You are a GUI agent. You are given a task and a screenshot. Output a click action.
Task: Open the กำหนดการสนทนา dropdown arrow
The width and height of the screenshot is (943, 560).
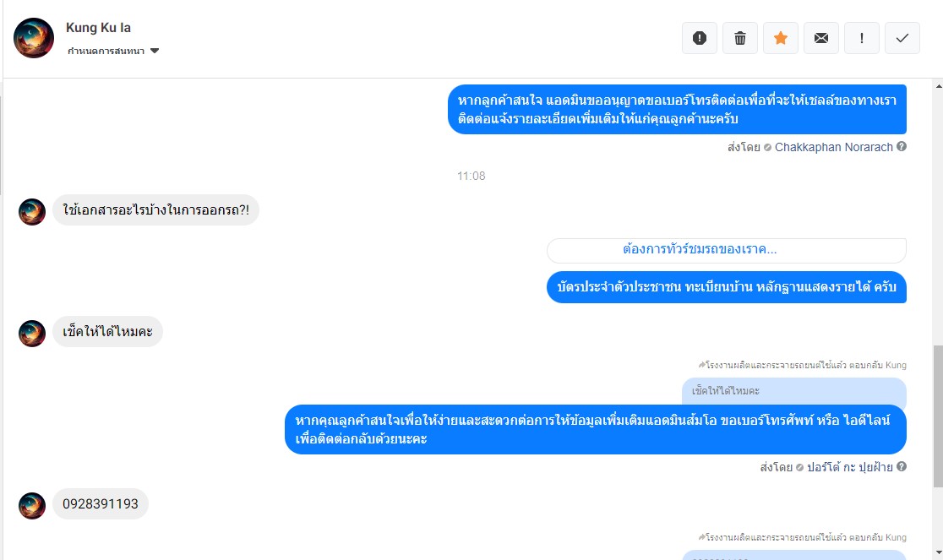tap(155, 51)
